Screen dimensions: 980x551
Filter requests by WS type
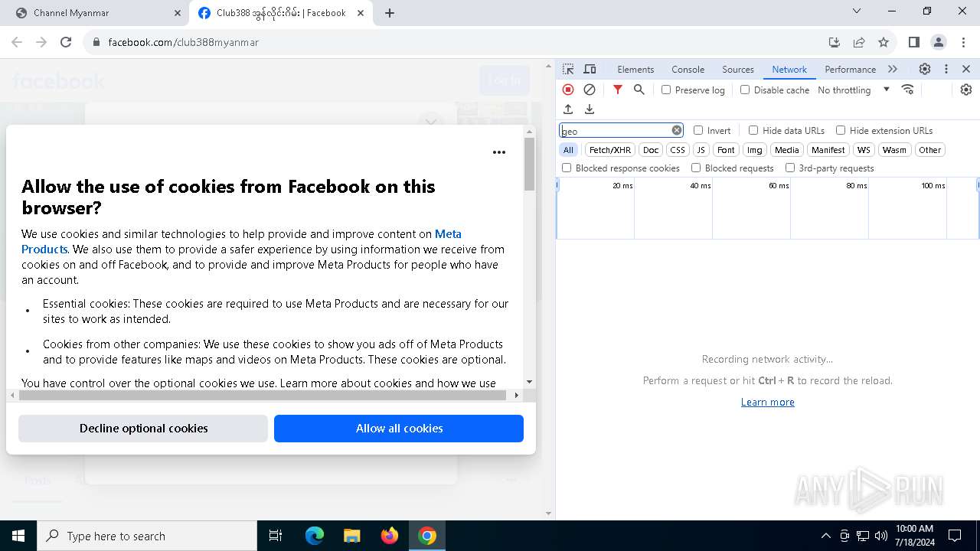click(x=864, y=150)
